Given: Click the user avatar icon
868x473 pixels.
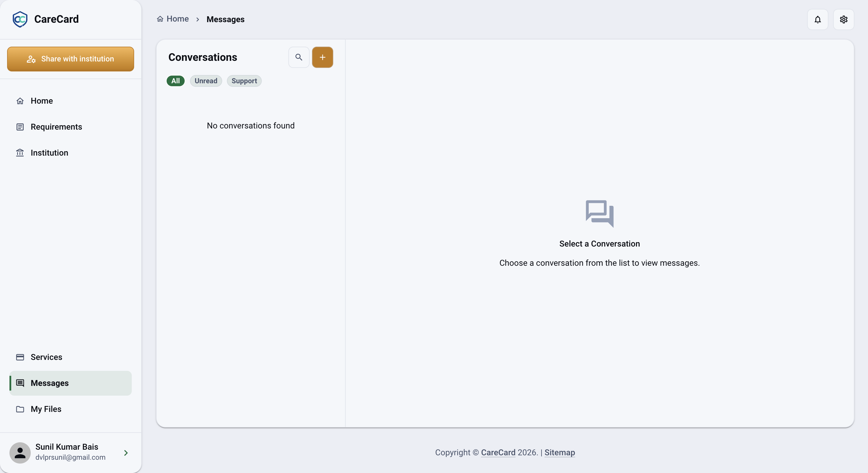Looking at the screenshot, I should 20,453.
